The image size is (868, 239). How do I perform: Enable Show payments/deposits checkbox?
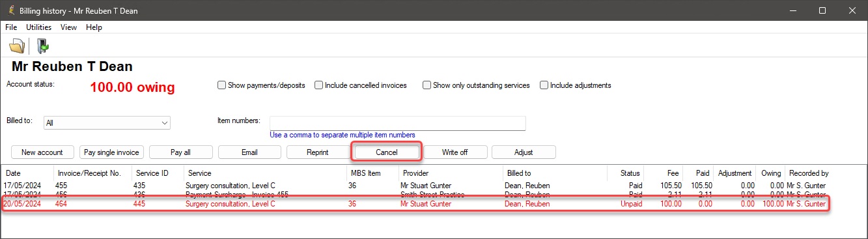point(221,85)
